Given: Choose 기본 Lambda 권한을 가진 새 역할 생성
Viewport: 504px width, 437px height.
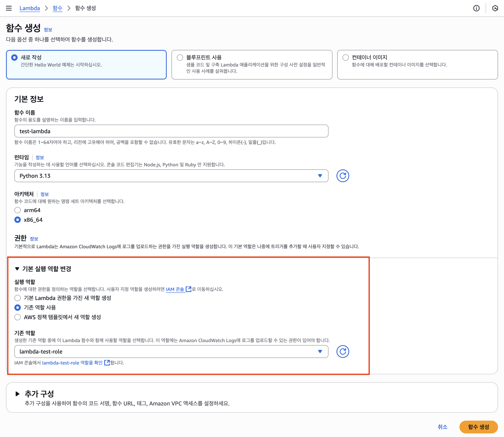Looking at the screenshot, I should (x=18, y=298).
